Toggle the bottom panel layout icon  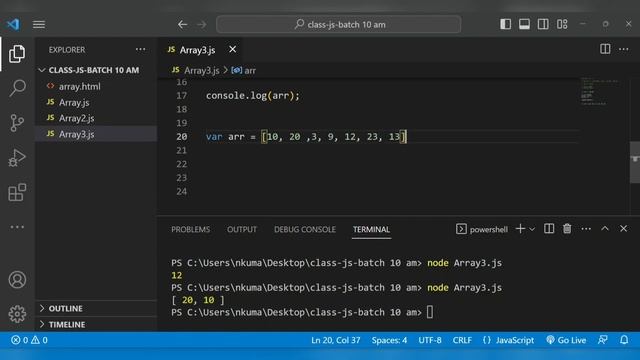click(x=524, y=24)
